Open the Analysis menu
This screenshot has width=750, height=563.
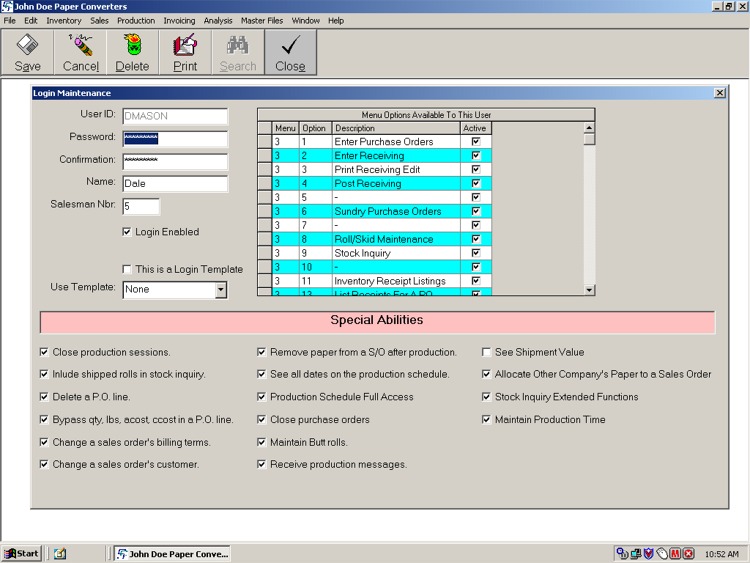pyautogui.click(x=218, y=21)
